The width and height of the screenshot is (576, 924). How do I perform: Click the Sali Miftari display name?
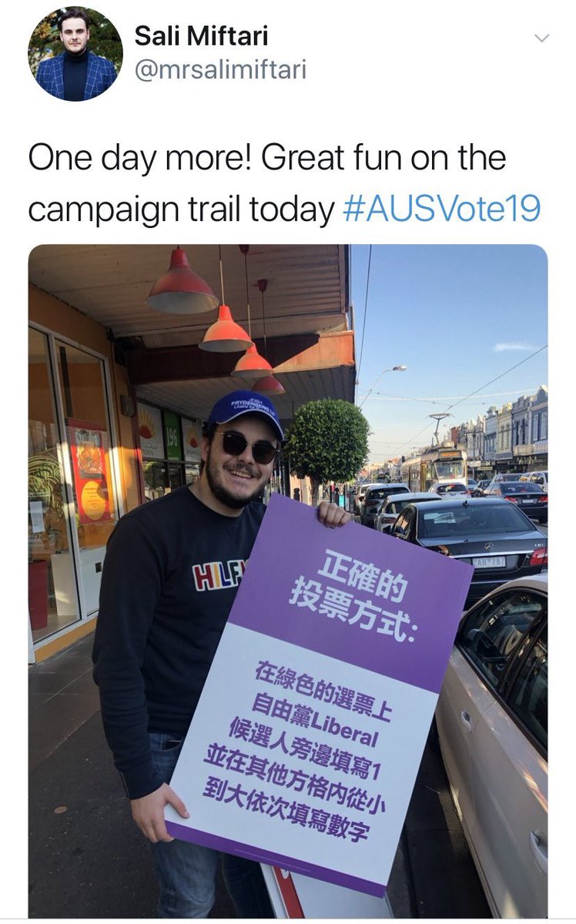coord(202,35)
